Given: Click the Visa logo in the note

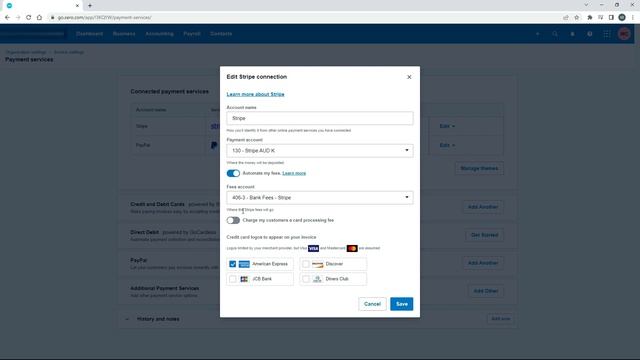Looking at the screenshot, I should click(313, 248).
